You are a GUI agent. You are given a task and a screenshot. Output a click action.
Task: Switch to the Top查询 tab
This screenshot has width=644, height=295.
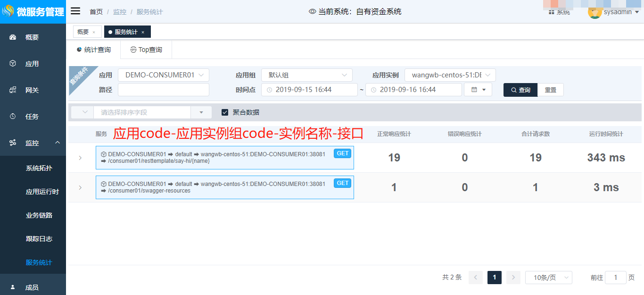(146, 50)
